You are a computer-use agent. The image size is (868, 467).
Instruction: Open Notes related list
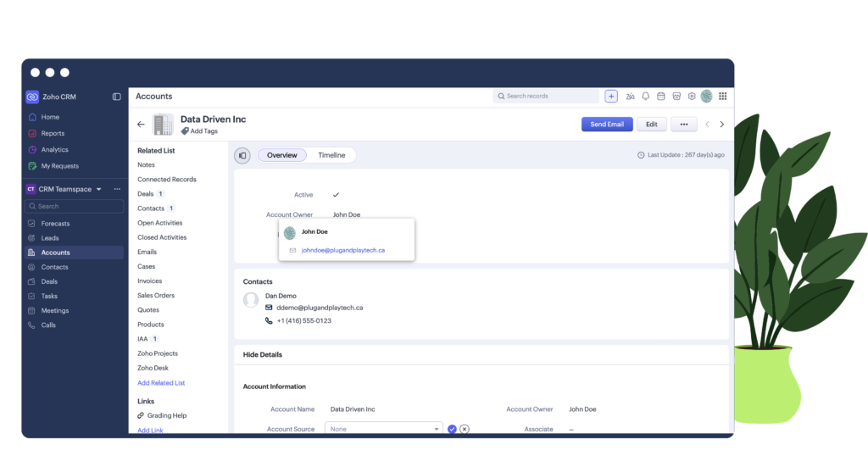click(146, 165)
